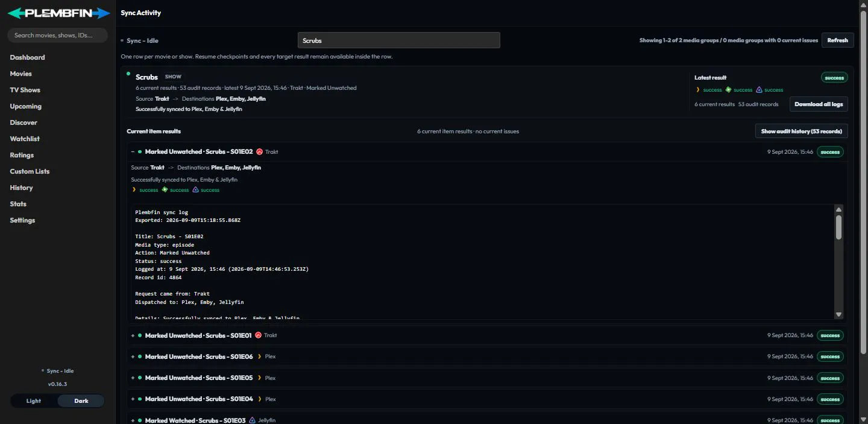Image resolution: width=868 pixels, height=424 pixels.
Task: Focus the sidebar search movies and shows field
Action: tap(57, 35)
